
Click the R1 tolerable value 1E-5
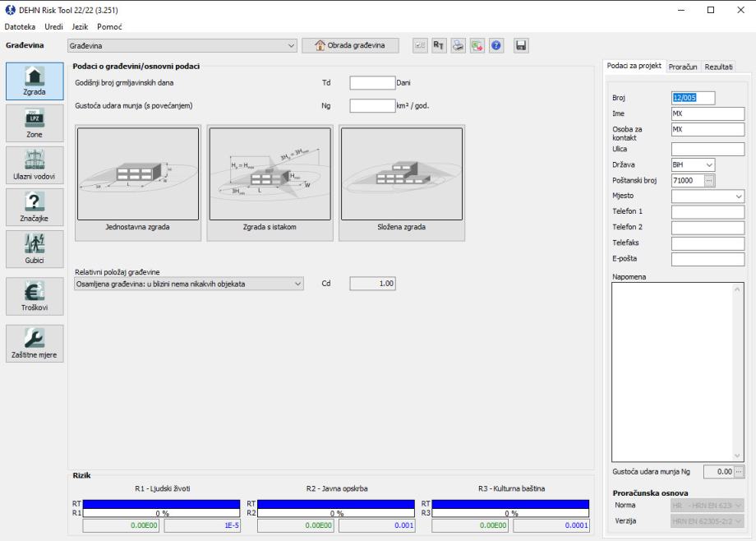(x=202, y=525)
